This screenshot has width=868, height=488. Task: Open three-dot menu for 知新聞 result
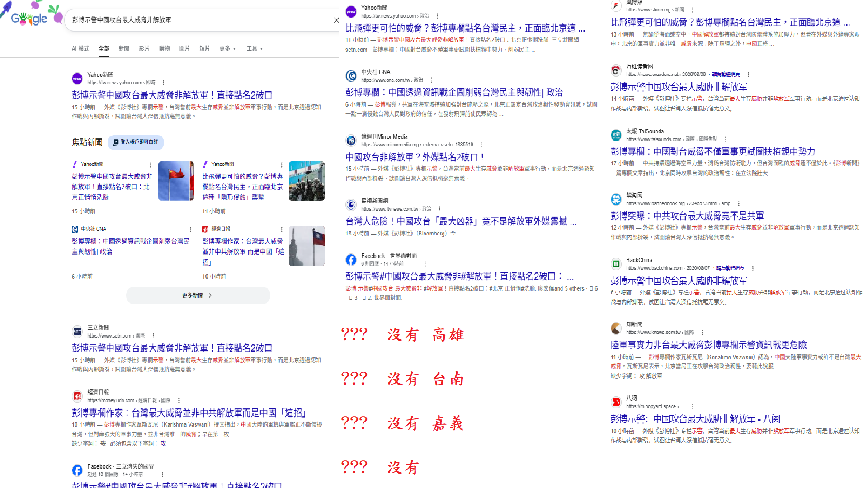click(702, 333)
